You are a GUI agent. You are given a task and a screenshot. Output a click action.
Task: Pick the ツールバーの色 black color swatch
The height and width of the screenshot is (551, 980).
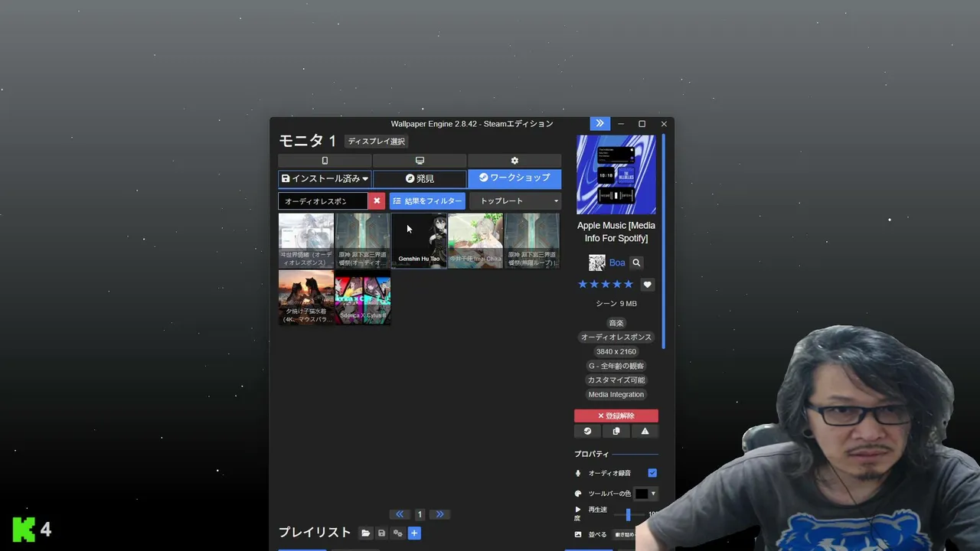(x=642, y=494)
